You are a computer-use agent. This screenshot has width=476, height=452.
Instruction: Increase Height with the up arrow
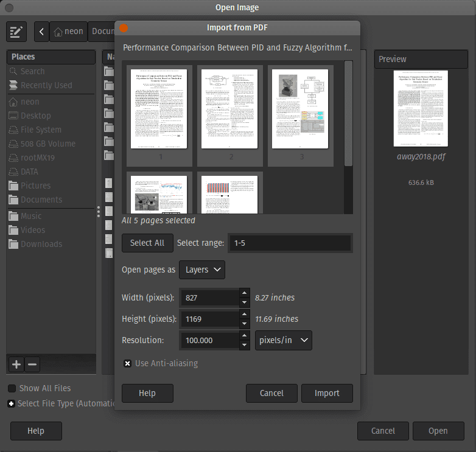tap(244, 315)
